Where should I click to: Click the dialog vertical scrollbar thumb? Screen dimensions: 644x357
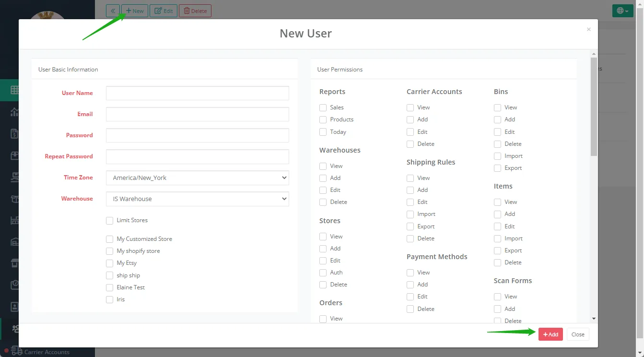click(x=594, y=107)
